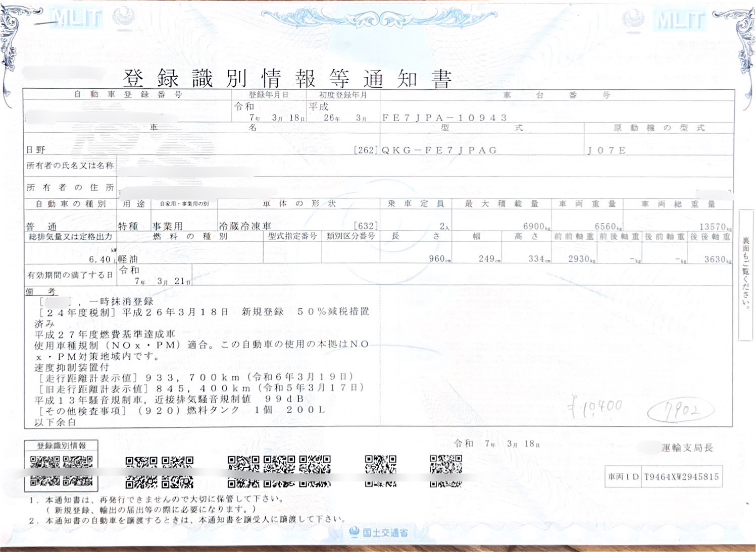The width and height of the screenshot is (756, 552).
Task: Click the circled handwritten number 7902
Action: tap(681, 411)
